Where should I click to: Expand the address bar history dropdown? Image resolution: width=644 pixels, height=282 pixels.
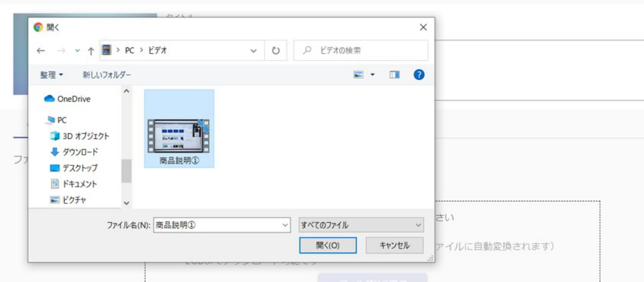point(254,51)
